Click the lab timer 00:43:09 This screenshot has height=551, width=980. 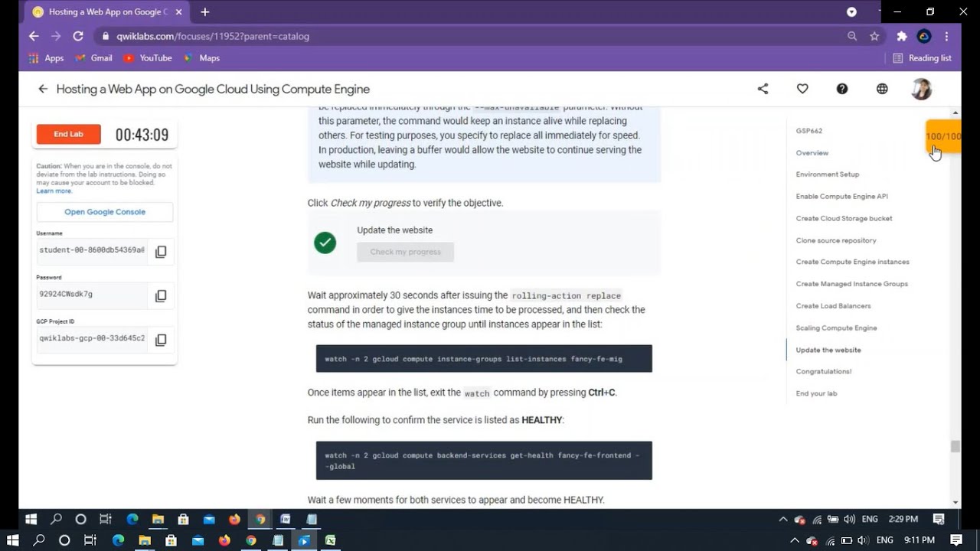click(x=142, y=135)
